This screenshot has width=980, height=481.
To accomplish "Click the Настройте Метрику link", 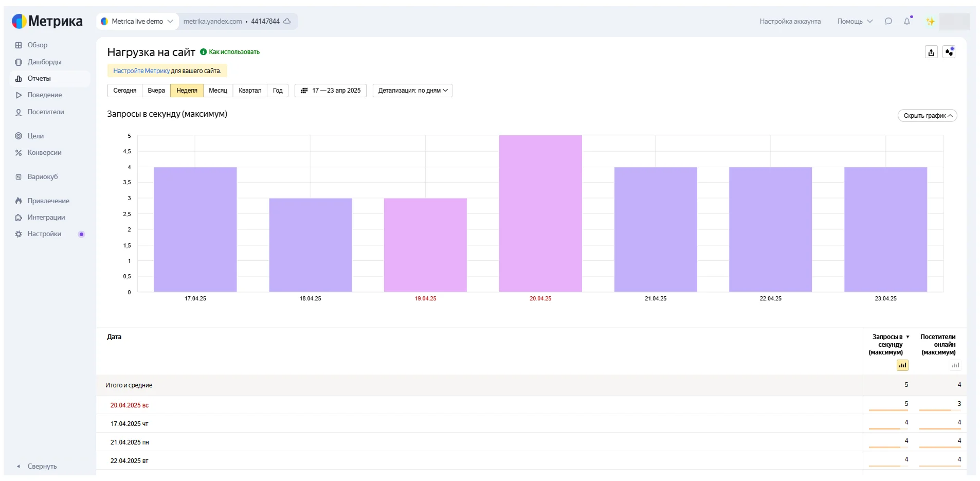I will [x=141, y=71].
